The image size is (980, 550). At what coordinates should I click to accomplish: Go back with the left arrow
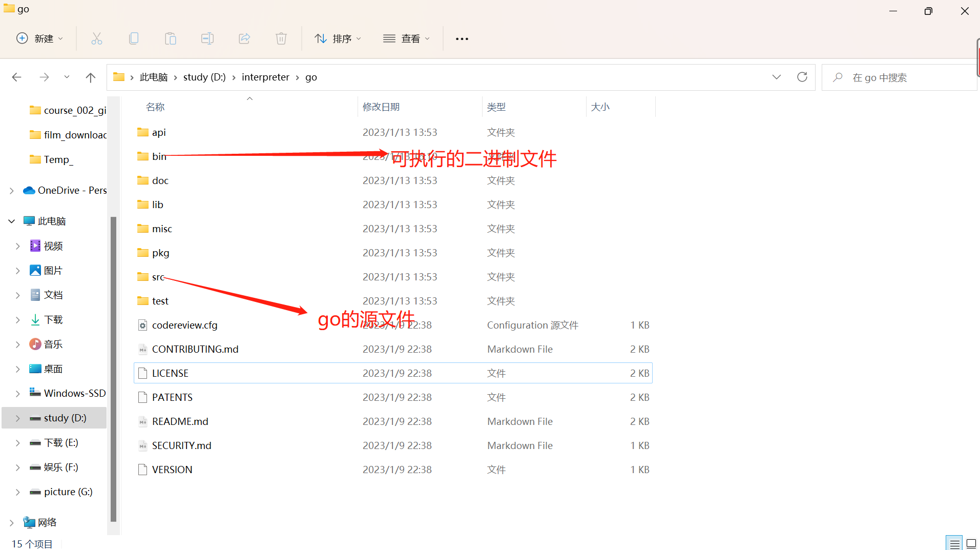(x=16, y=77)
